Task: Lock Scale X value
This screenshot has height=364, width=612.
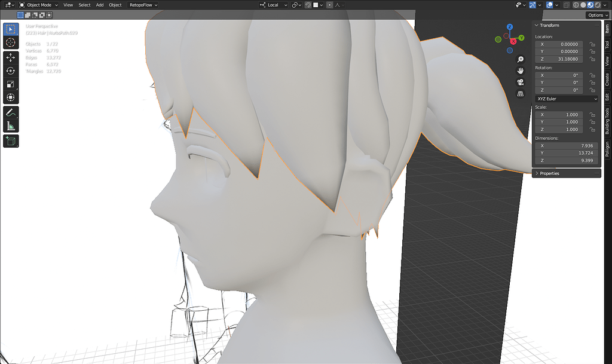Action: tap(592, 115)
